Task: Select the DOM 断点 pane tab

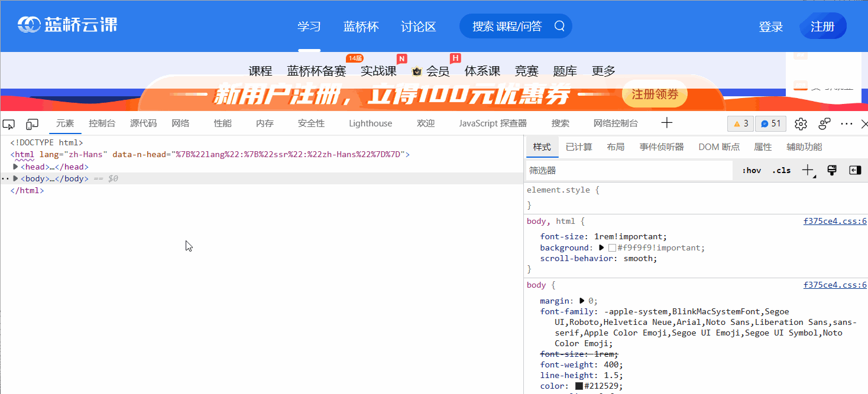Action: pyautogui.click(x=719, y=147)
